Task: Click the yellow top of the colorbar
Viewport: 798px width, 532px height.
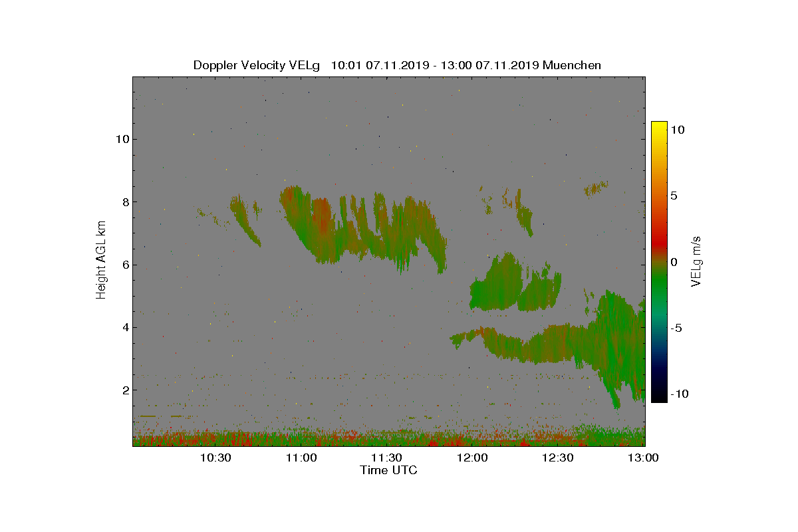Action: coord(659,128)
